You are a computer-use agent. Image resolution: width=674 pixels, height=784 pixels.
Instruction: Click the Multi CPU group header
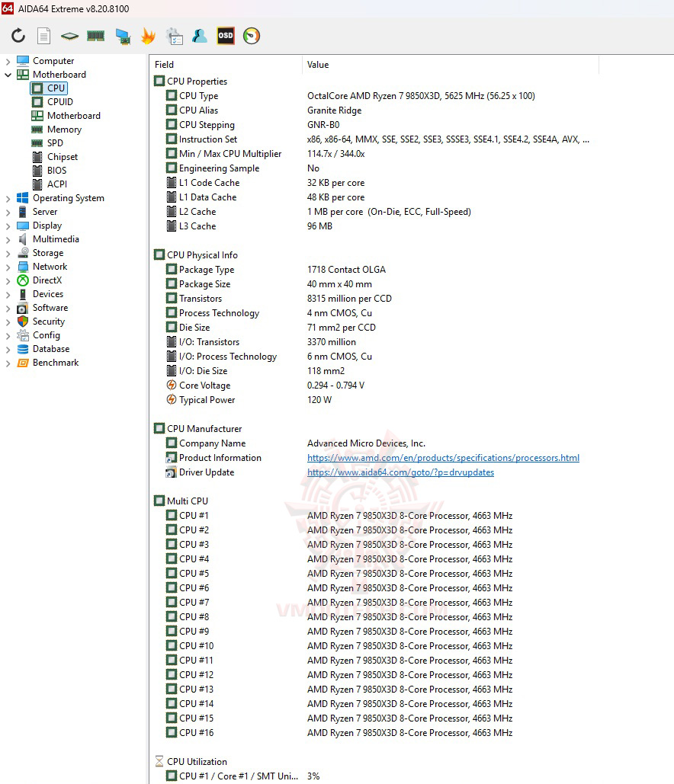(x=181, y=501)
